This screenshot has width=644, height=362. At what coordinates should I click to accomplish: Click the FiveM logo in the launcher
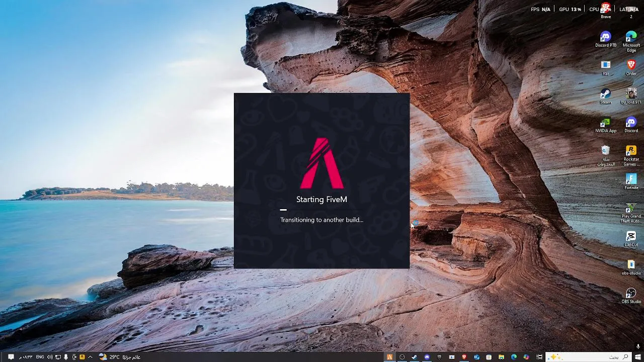pyautogui.click(x=321, y=163)
